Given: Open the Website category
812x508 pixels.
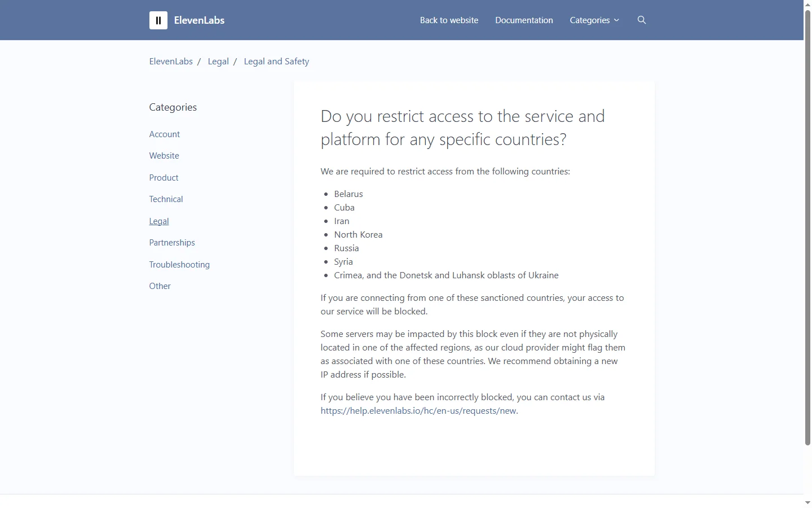Looking at the screenshot, I should click(x=164, y=155).
